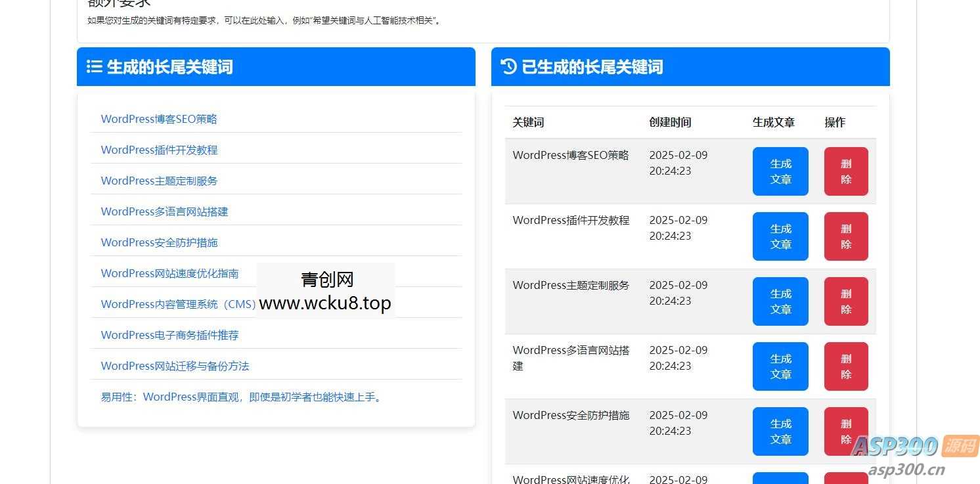Open the WordPress电子商务插件推荐 keyword link

169,335
